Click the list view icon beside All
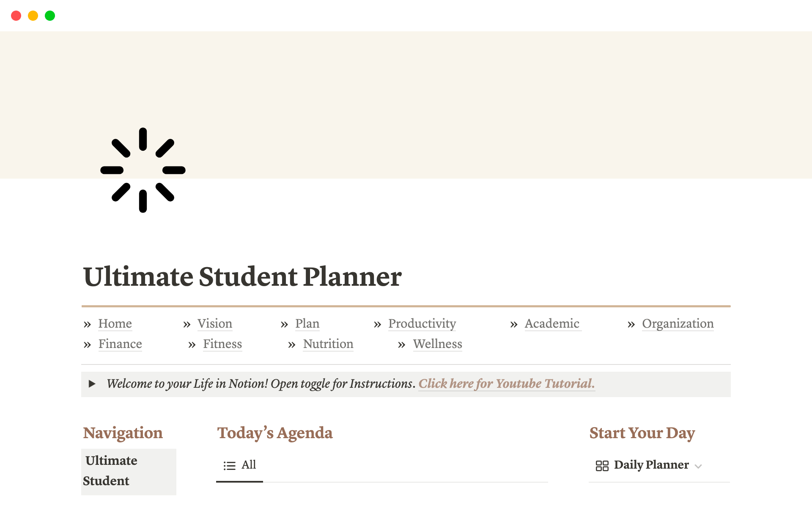This screenshot has width=812, height=508. pos(229,466)
